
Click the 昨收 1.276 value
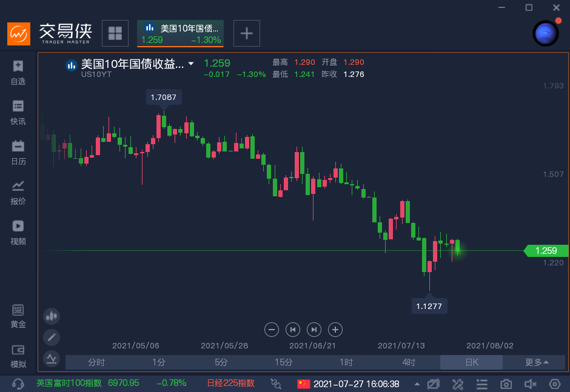click(354, 75)
